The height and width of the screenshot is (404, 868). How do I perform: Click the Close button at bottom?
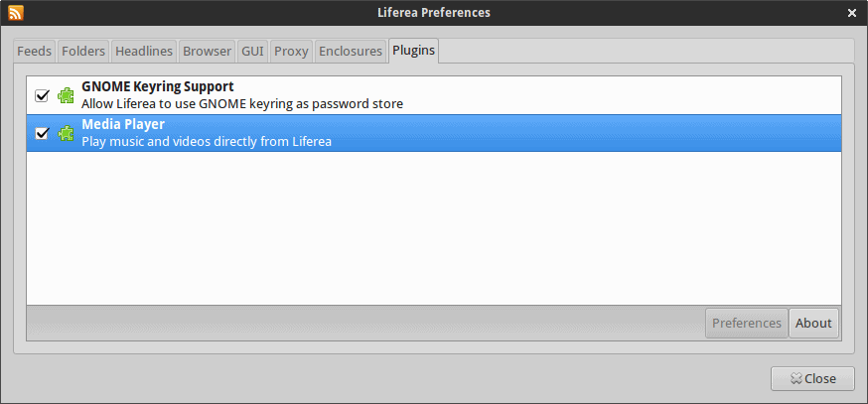coord(812,378)
